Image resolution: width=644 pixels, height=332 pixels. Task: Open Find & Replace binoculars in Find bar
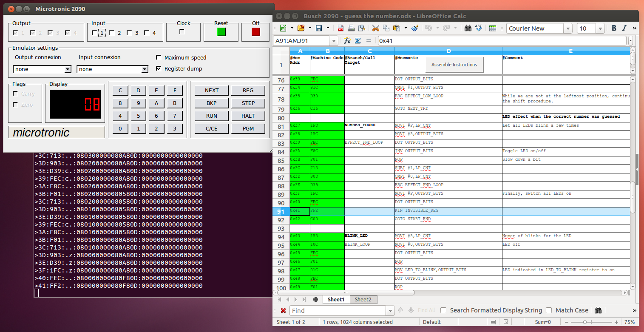pyautogui.click(x=598, y=310)
